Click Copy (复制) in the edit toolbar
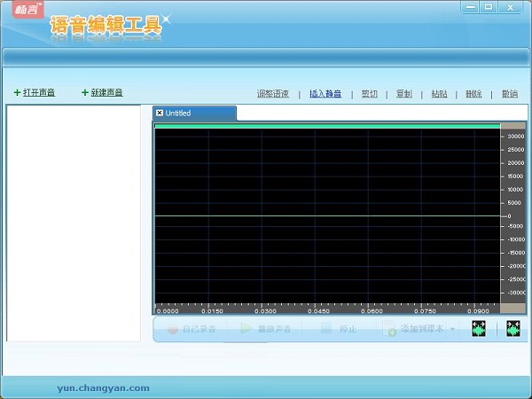The width and height of the screenshot is (532, 399). tap(403, 94)
